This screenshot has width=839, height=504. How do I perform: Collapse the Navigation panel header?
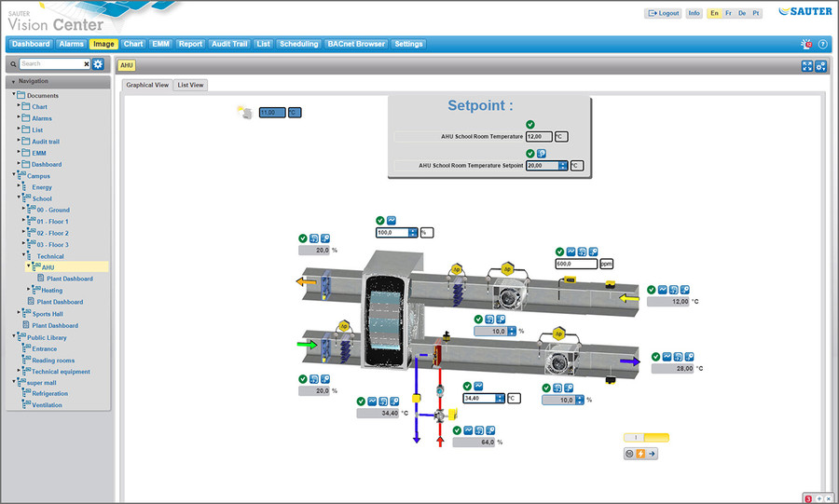click(13, 81)
